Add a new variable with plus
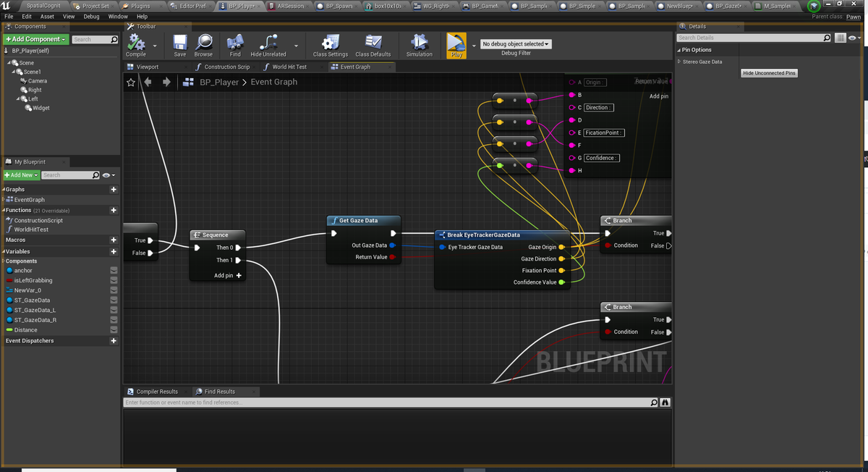 114,251
